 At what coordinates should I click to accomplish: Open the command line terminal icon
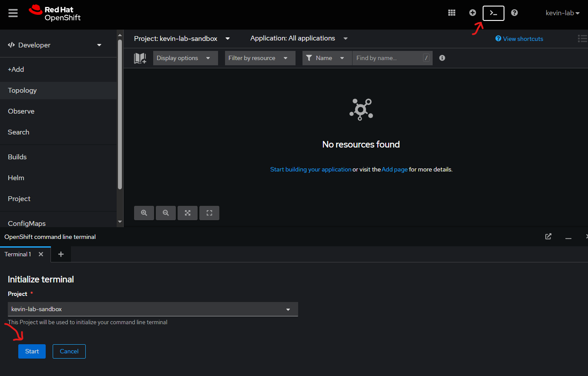click(x=494, y=13)
